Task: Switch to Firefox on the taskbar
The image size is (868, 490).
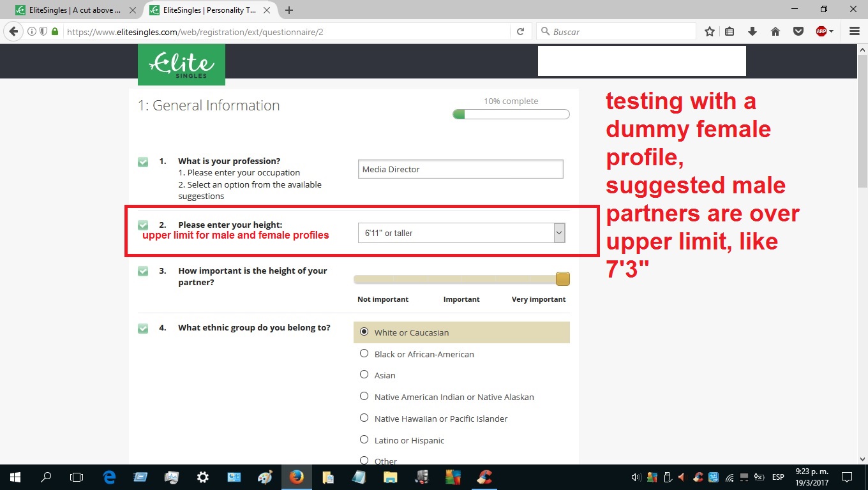Action: click(x=296, y=477)
